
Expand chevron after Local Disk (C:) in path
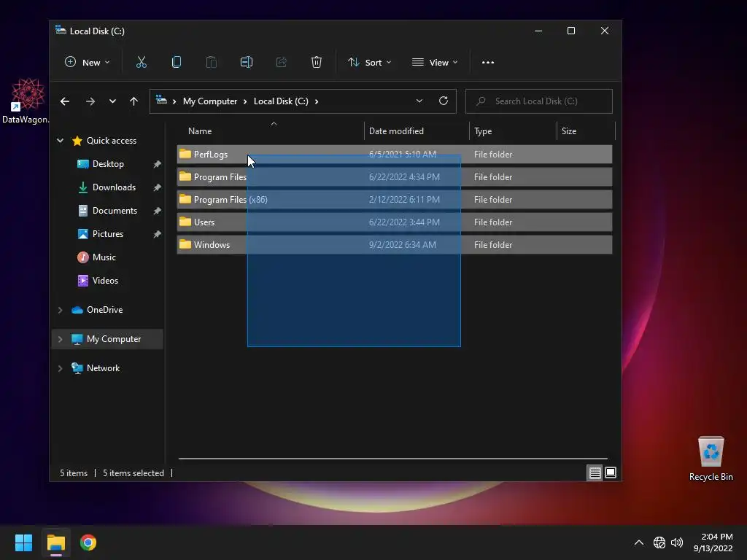tap(317, 101)
